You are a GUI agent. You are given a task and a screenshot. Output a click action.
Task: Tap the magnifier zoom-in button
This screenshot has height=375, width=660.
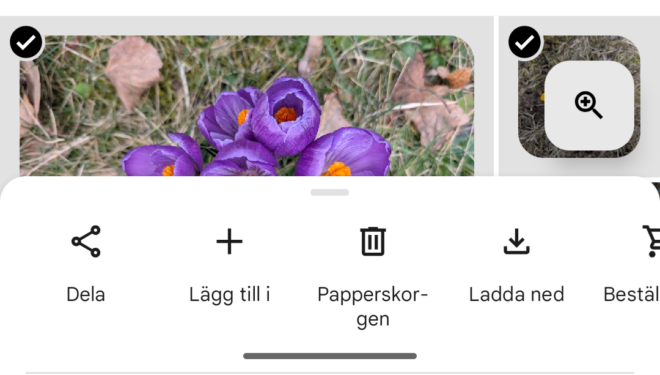(589, 105)
